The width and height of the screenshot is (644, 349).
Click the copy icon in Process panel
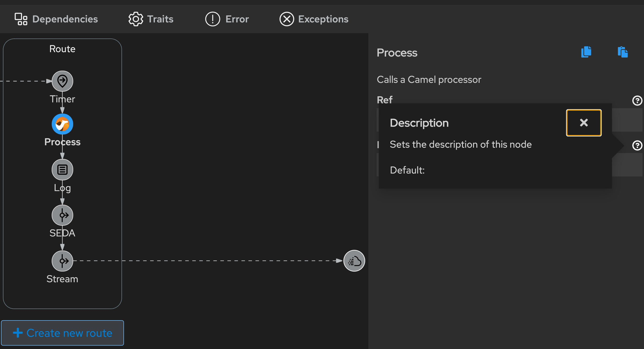[x=586, y=52]
